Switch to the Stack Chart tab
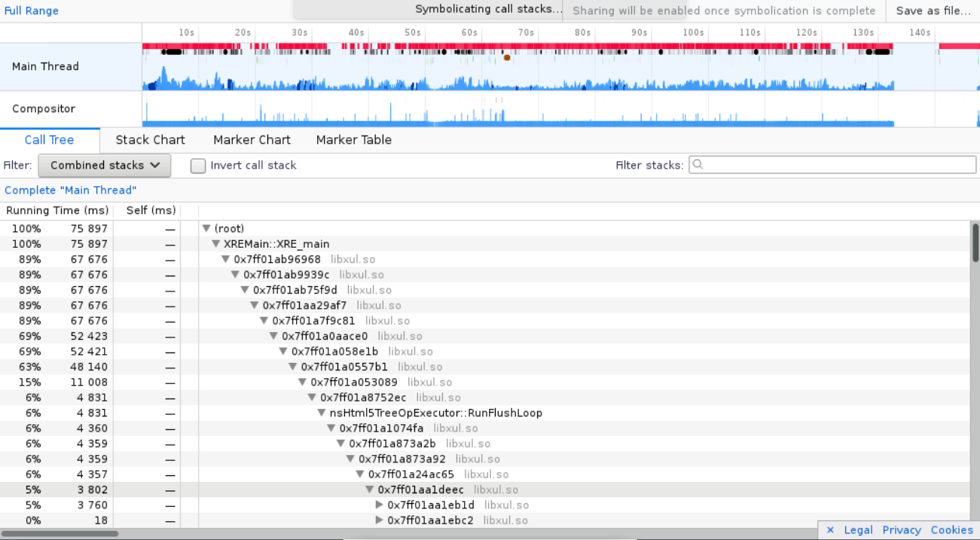 click(x=150, y=140)
